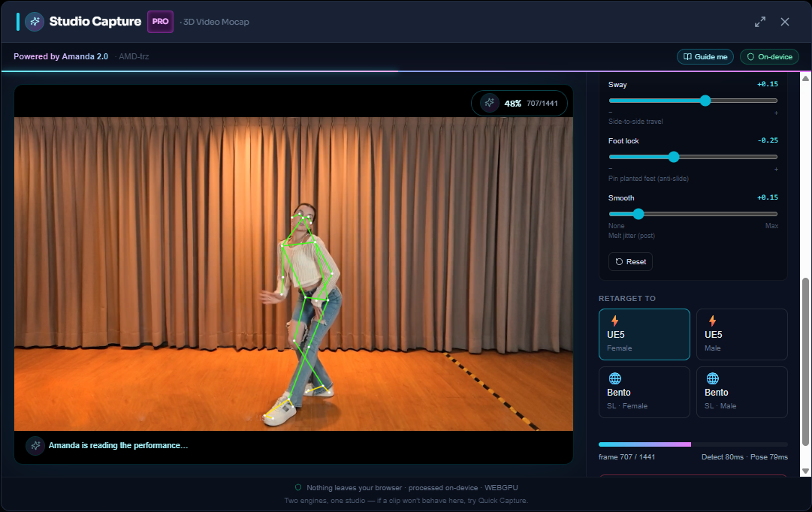
Task: Click the 'Studio Capture' title text
Action: [95, 22]
